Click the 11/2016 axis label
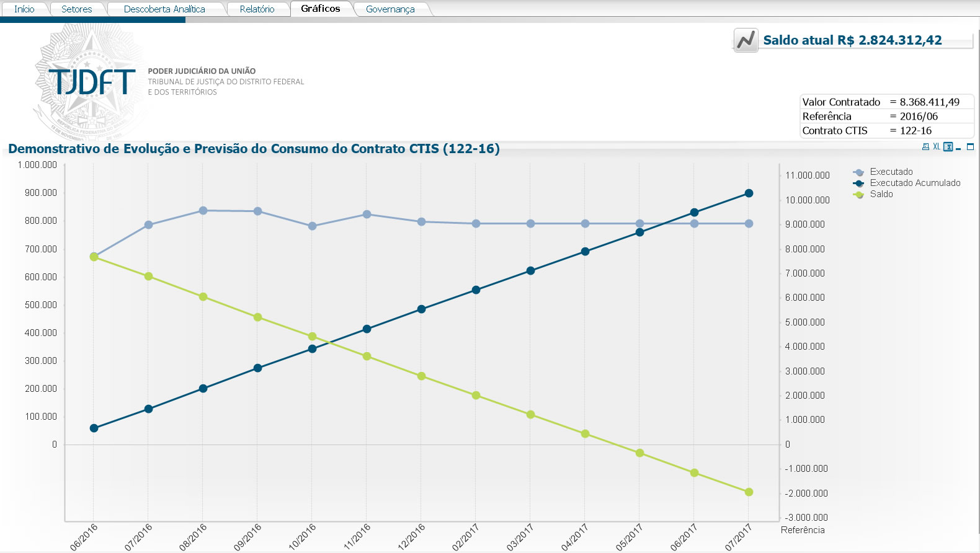The image size is (980, 553). pos(357,537)
